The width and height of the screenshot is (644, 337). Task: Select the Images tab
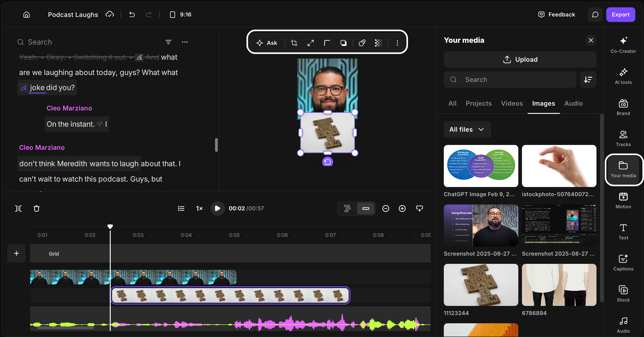543,103
